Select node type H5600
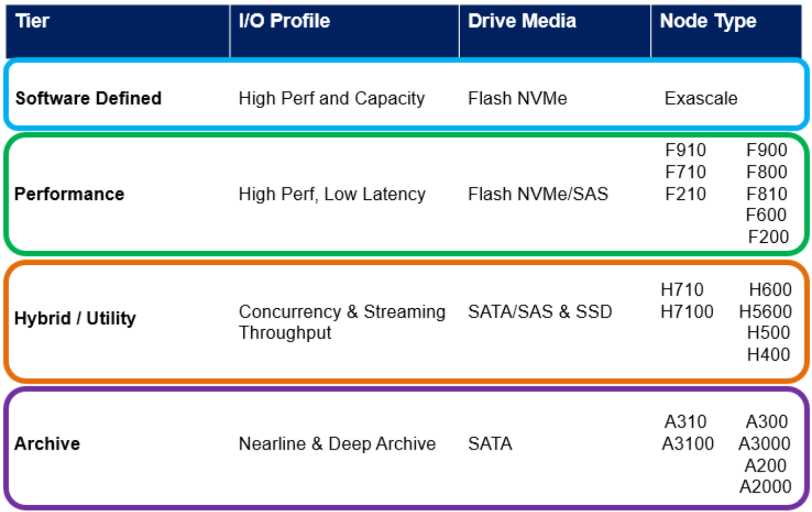The image size is (812, 512). (x=766, y=311)
